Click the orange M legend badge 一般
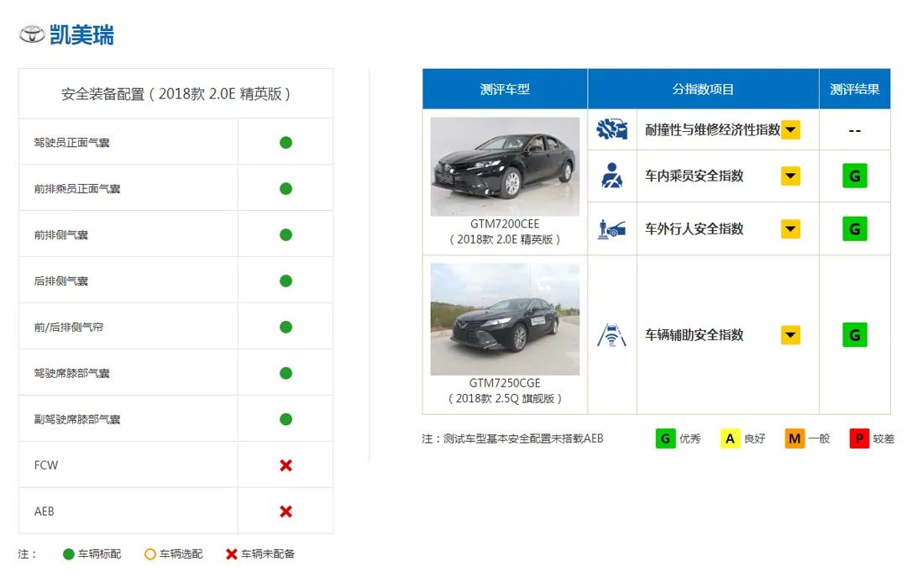 tap(794, 438)
